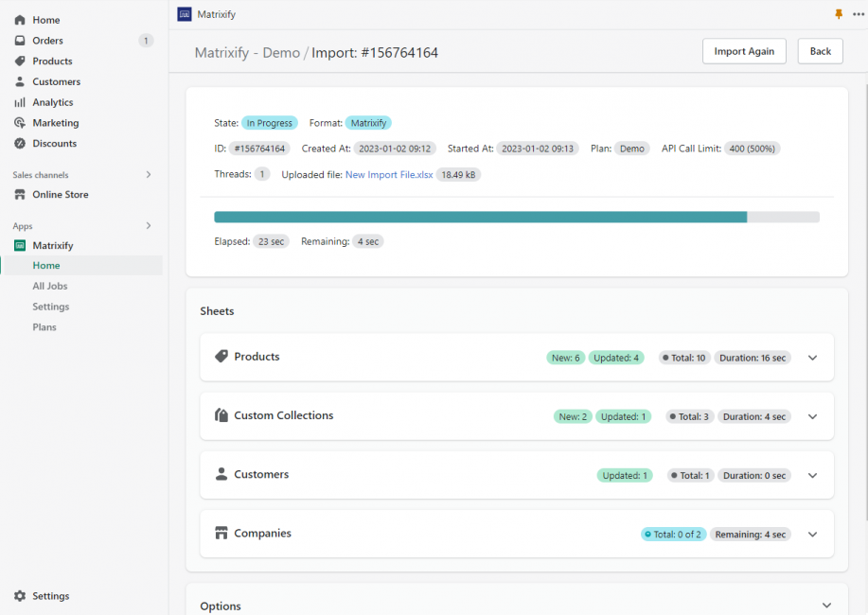Open the three-dot menu in the top bar
Viewport: 868px width, 615px height.
coord(859,14)
